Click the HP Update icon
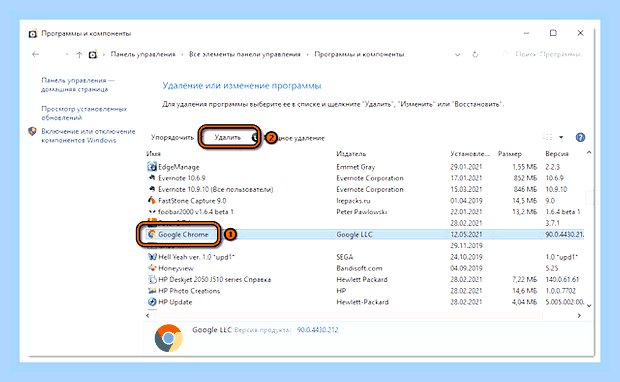620x382 pixels. pyautogui.click(x=152, y=302)
